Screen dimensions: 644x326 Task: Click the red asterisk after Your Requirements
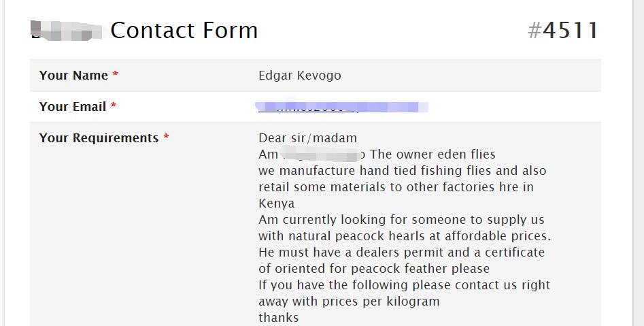point(166,136)
